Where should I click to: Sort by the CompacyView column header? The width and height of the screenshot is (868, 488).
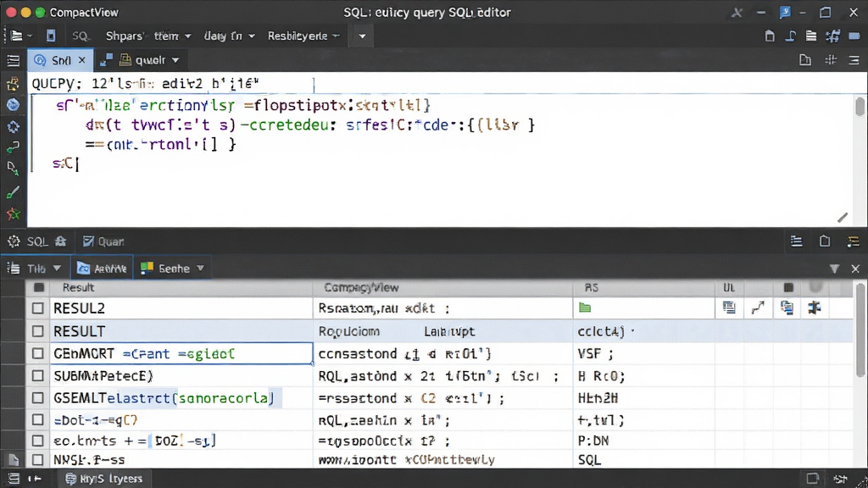pos(442,287)
